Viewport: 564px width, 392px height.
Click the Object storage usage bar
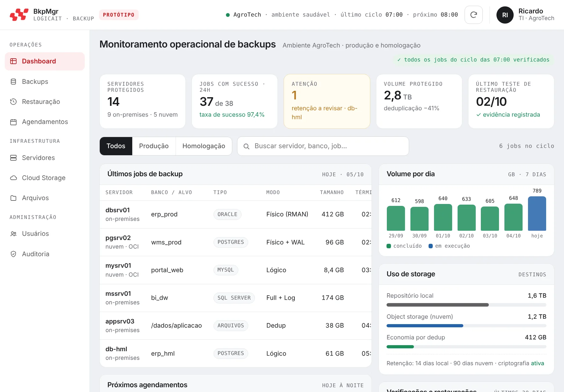pyautogui.click(x=466, y=326)
